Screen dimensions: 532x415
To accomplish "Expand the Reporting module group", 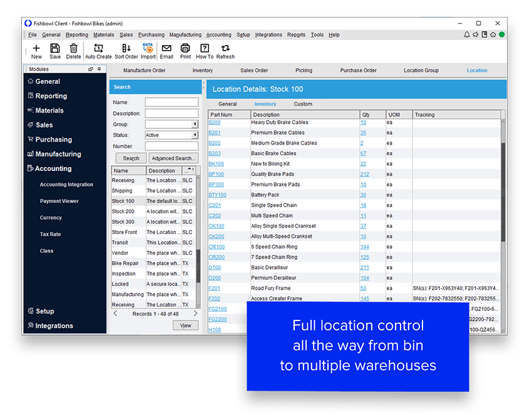I will (47, 96).
